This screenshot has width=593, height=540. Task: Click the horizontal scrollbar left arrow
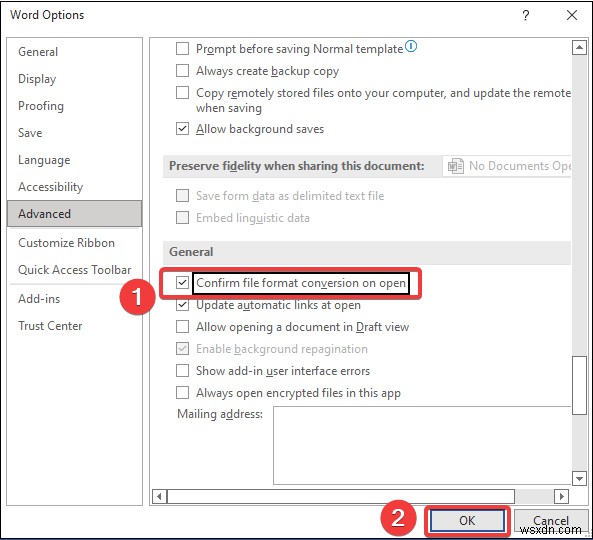160,496
